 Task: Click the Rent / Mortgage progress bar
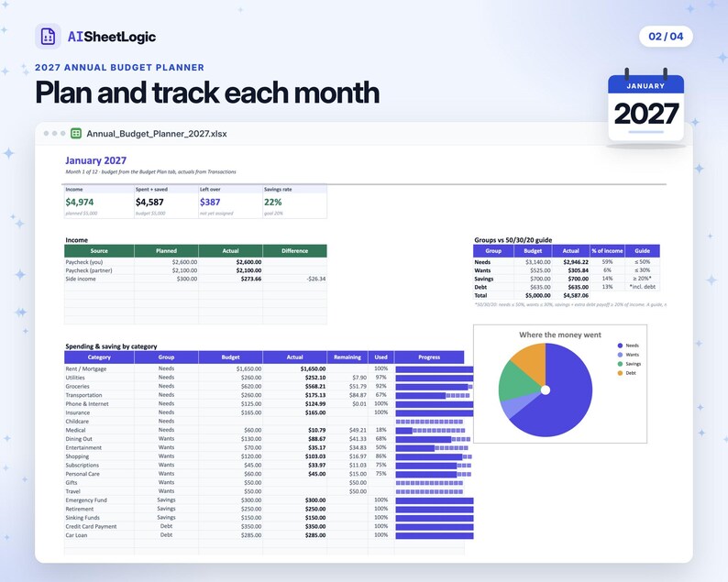[x=435, y=369]
